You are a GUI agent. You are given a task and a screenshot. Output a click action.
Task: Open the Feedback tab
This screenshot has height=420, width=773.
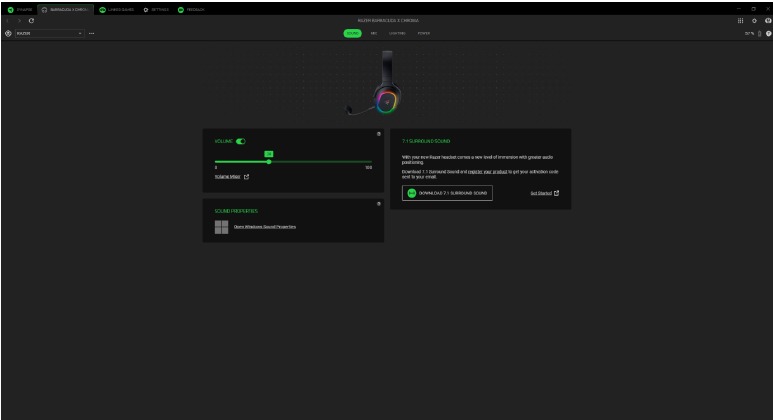point(191,10)
